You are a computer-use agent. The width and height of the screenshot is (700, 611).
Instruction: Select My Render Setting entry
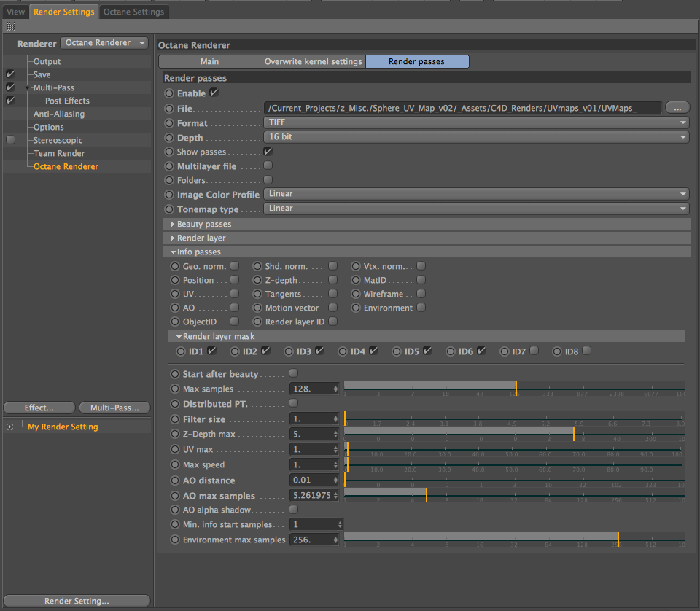(63, 427)
